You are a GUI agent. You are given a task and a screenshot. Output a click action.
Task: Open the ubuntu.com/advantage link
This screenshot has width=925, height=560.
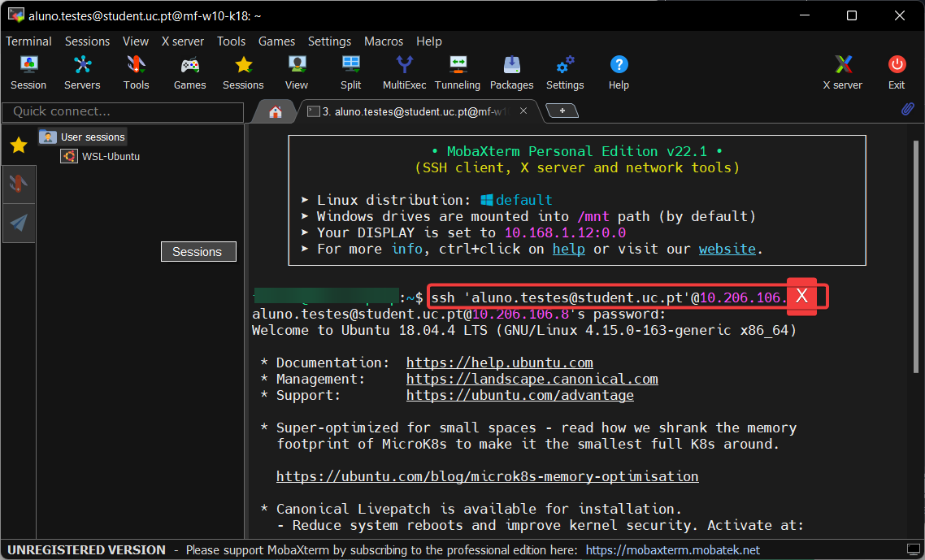[x=519, y=395]
